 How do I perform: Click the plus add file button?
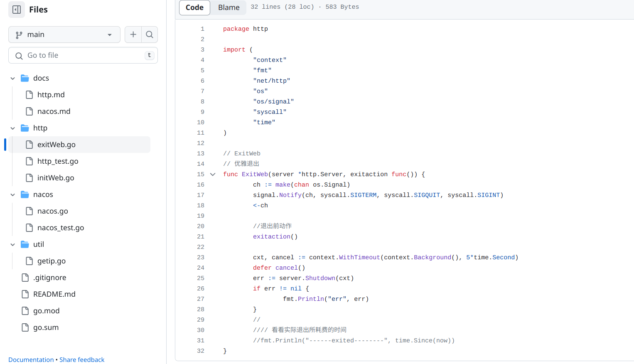(133, 34)
